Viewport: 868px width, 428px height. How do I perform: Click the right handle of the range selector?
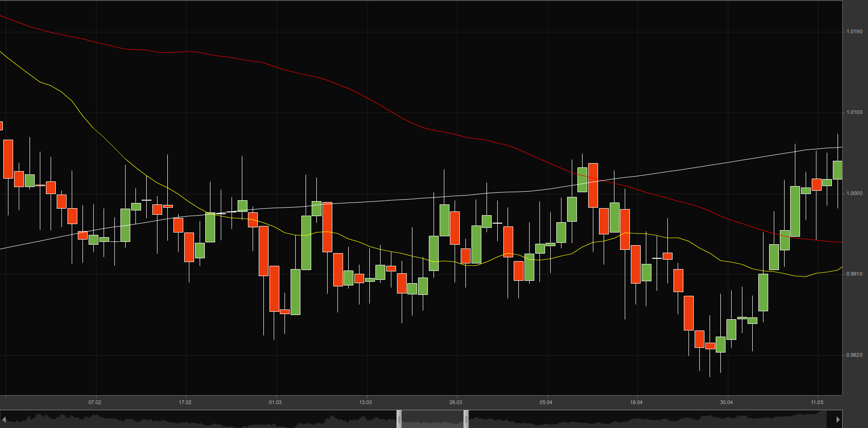tap(466, 419)
